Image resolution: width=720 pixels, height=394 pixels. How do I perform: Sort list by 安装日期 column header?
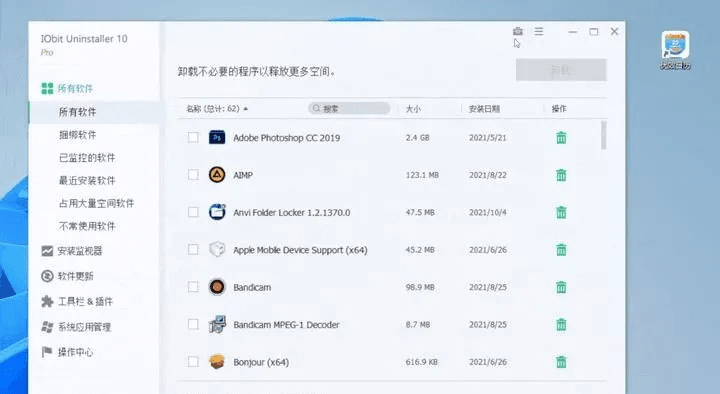pyautogui.click(x=484, y=109)
